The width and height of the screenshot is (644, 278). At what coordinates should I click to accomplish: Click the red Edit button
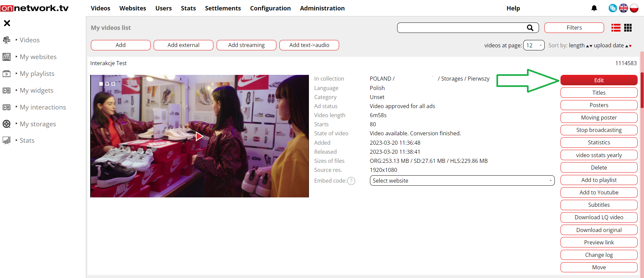point(599,80)
